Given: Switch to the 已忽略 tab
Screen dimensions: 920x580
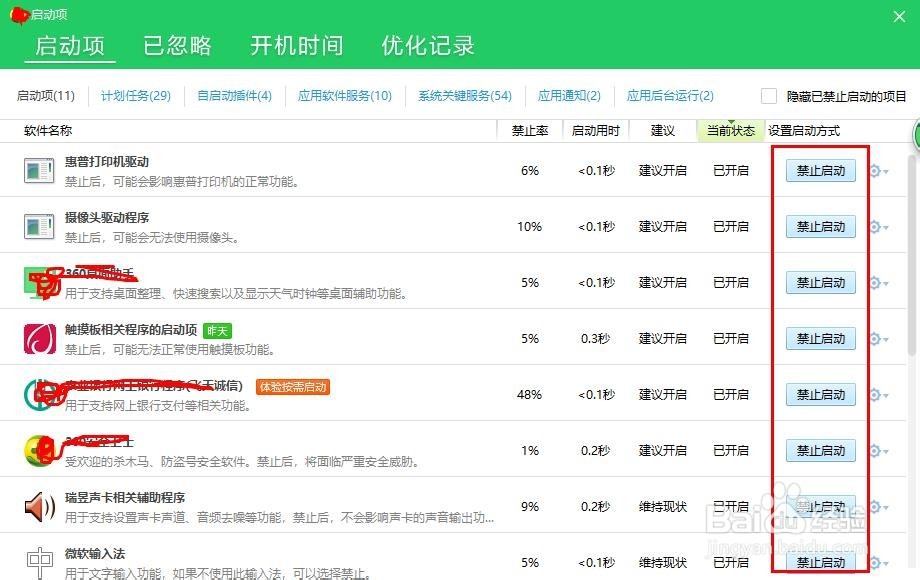Looking at the screenshot, I should (177, 45).
